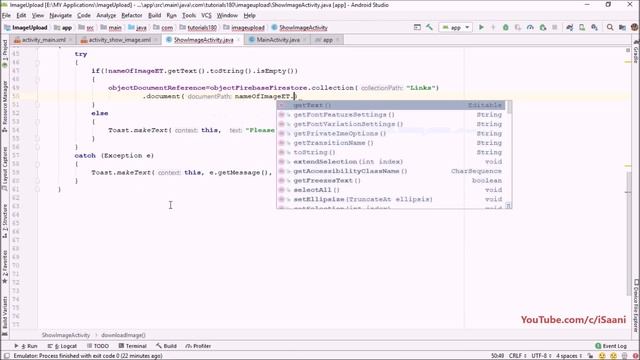
Task: Open the Project tool window sidebar
Action: (x=4, y=53)
